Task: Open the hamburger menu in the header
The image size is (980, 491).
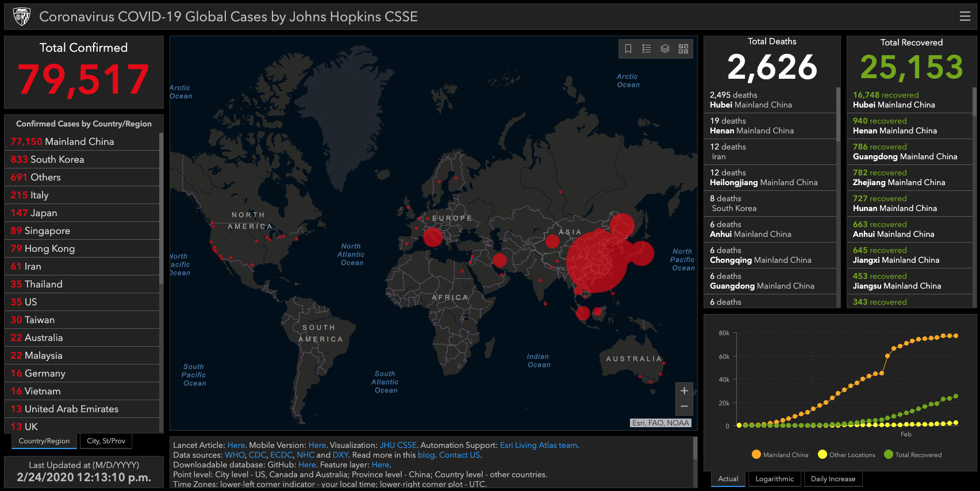Action: pos(965,17)
